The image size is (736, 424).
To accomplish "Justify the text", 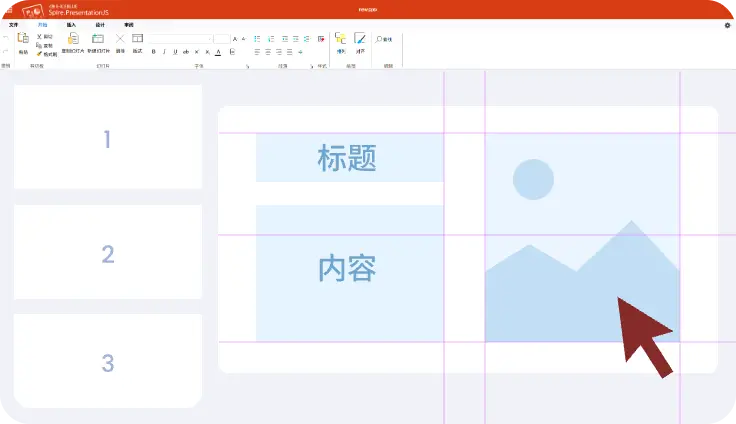I will [290, 52].
